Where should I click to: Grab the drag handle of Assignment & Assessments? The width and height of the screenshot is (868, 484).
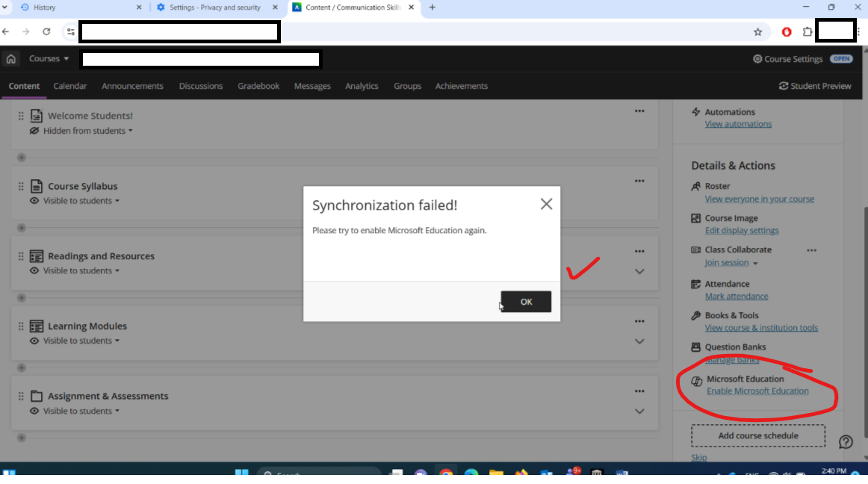click(21, 396)
